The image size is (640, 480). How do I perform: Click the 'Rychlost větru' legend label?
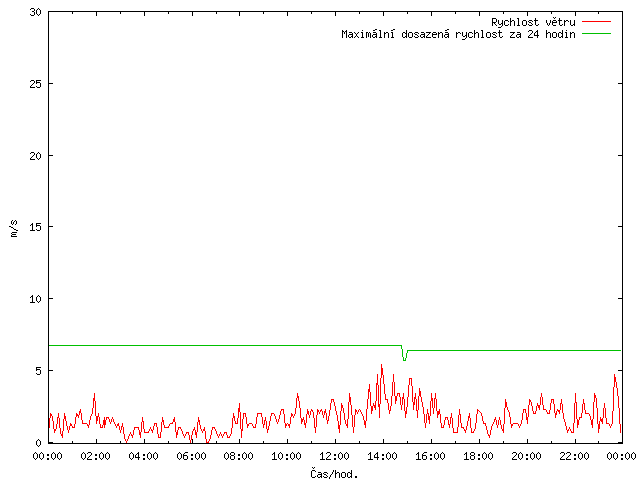point(533,22)
